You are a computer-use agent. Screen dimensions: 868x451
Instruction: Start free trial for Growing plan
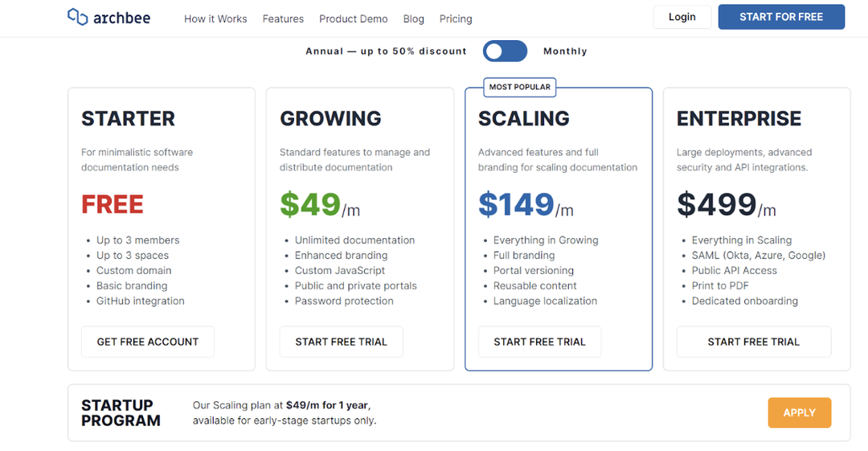(x=341, y=342)
